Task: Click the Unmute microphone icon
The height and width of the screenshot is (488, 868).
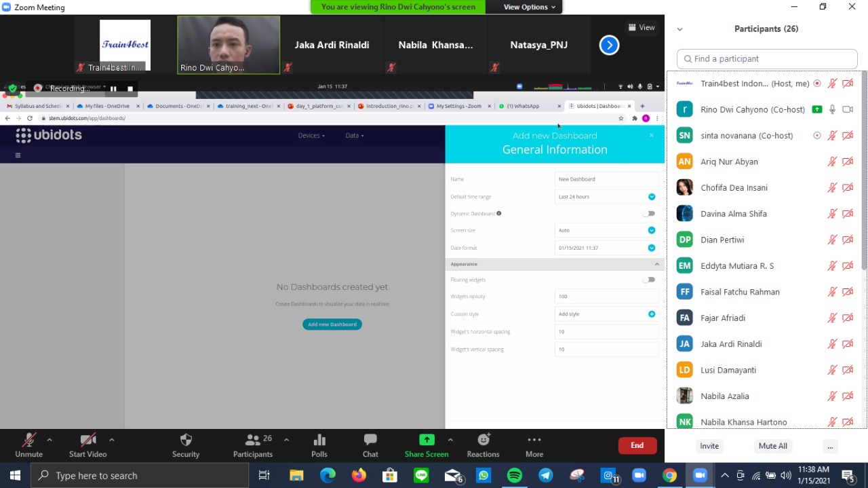Action: coord(28,440)
